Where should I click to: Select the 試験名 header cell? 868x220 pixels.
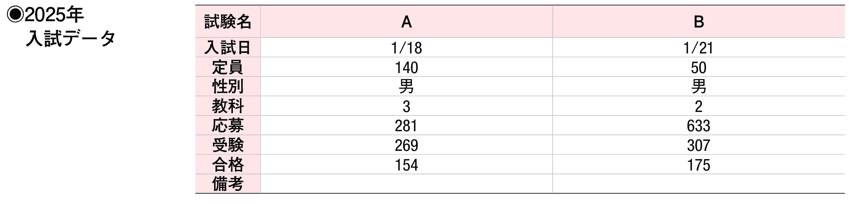228,22
